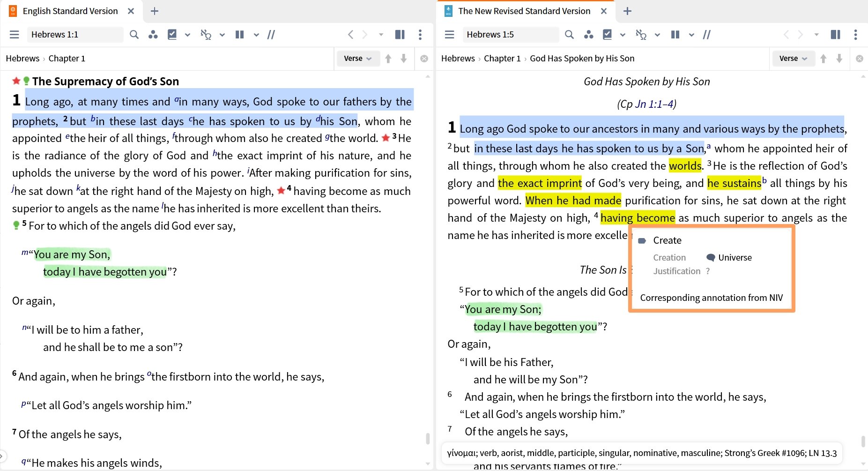Switch to the English Standard Version tab
This screenshot has width=868, height=471.
point(70,11)
